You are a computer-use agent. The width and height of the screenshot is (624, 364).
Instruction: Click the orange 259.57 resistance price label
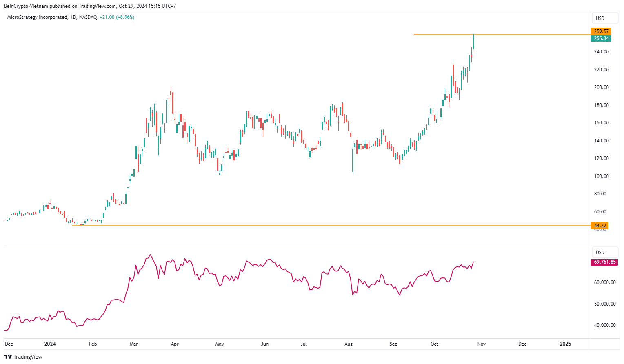pos(600,31)
